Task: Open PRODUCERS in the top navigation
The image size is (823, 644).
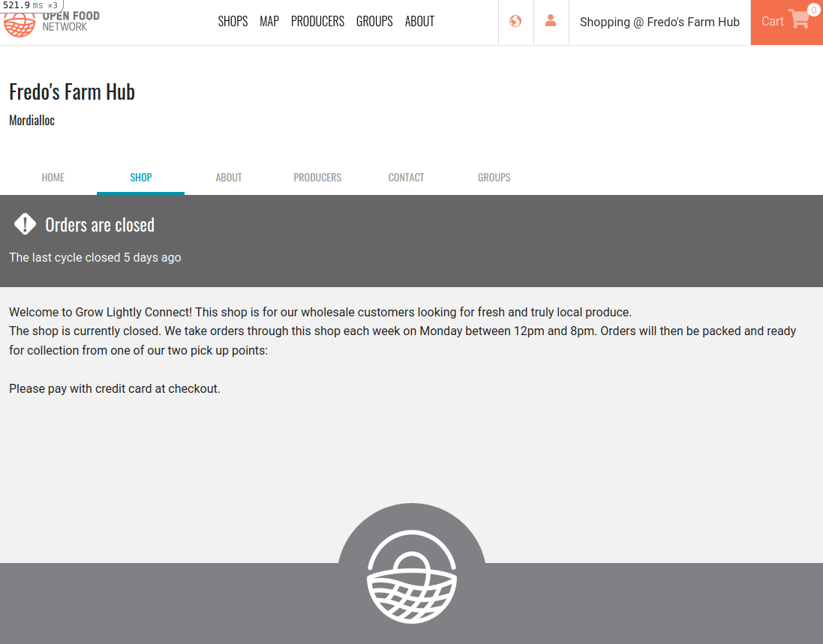Action: point(317,21)
